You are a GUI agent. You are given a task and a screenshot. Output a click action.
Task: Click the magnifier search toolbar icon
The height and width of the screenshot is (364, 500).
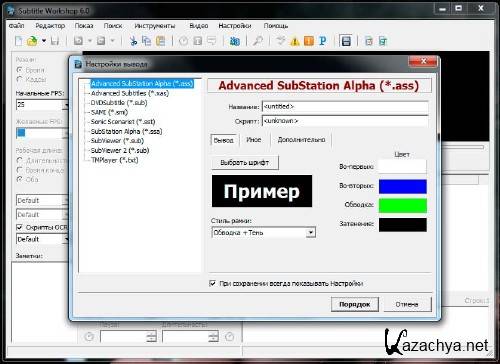[257, 41]
